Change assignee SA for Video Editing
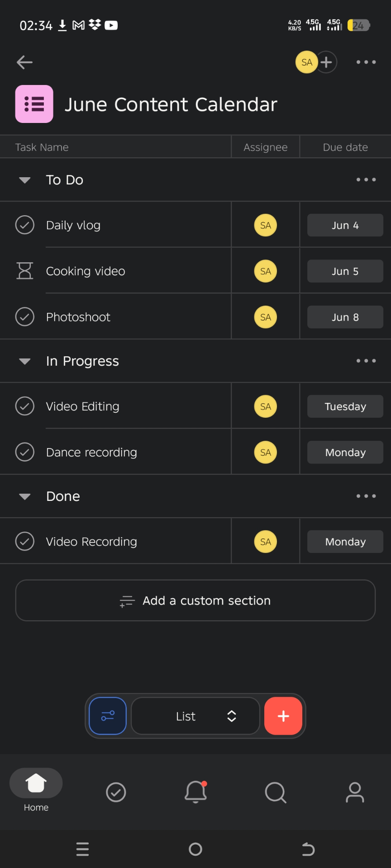This screenshot has width=391, height=868. (x=266, y=406)
